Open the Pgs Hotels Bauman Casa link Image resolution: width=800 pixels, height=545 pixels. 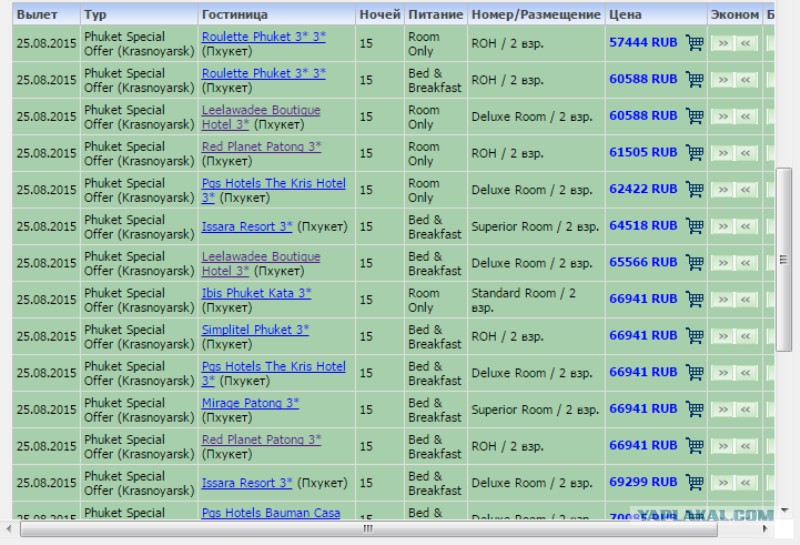point(270,513)
